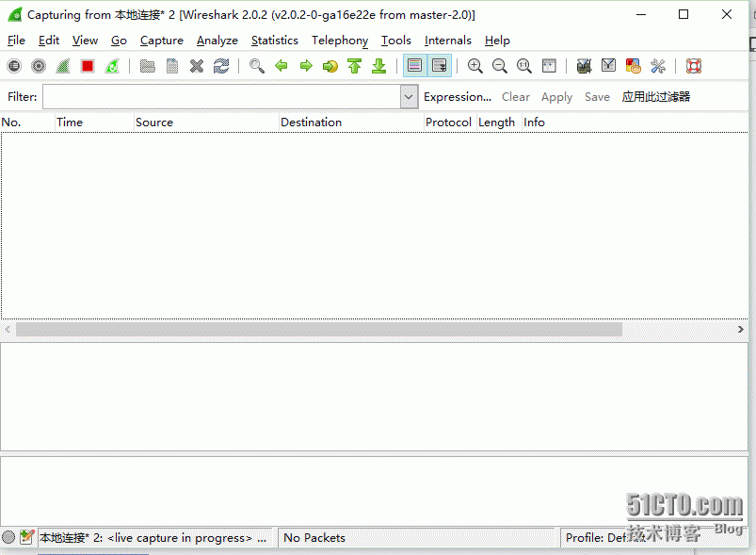Open the File menu
The image size is (756, 555).
(x=16, y=41)
